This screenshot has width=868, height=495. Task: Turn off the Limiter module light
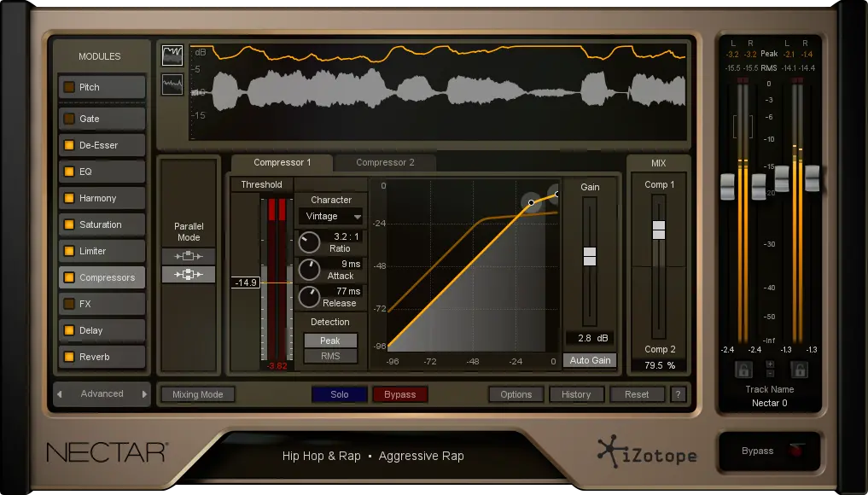[x=69, y=251]
